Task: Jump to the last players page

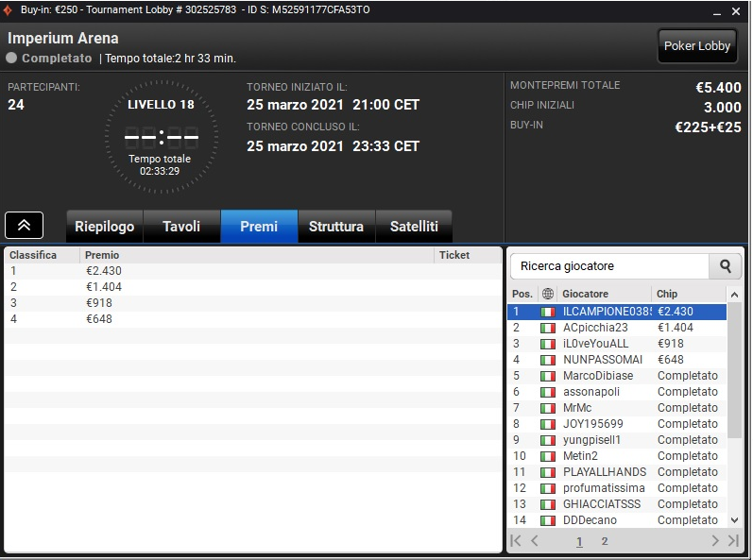Action: 733,541
